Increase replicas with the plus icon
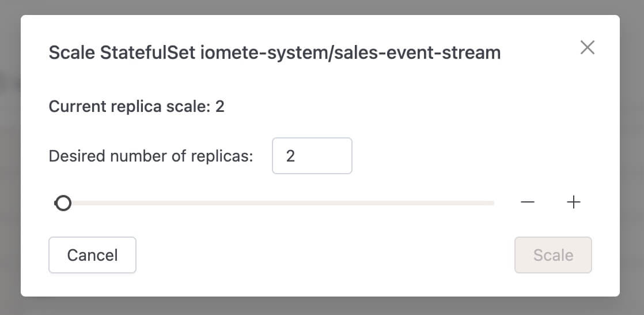 [573, 202]
